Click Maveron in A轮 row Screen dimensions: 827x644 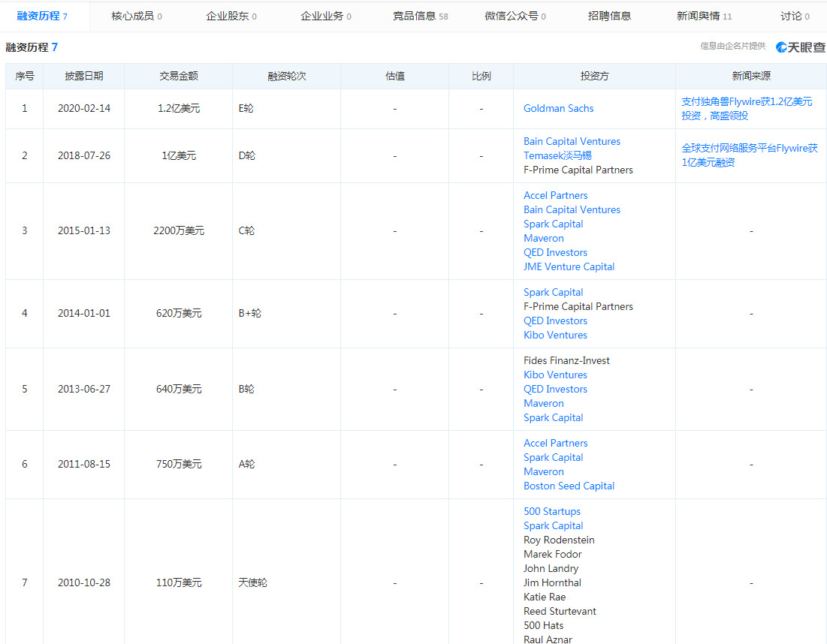pyautogui.click(x=544, y=471)
